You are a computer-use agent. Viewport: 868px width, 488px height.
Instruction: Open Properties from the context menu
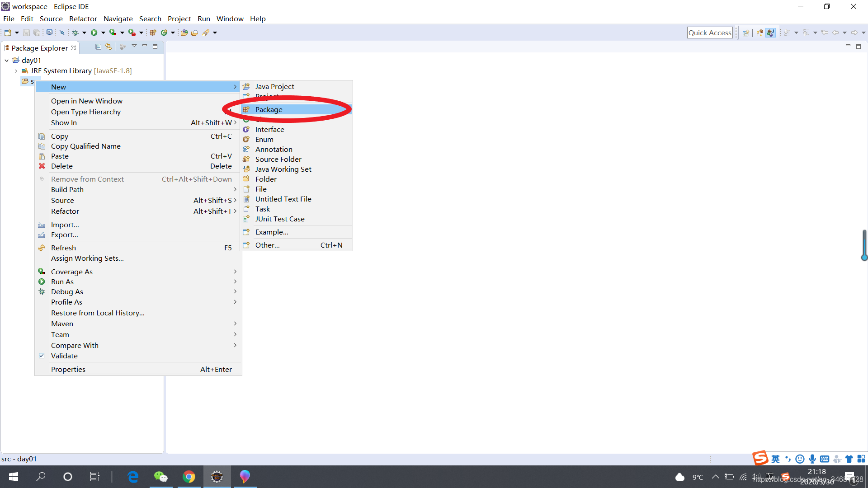coord(138,369)
